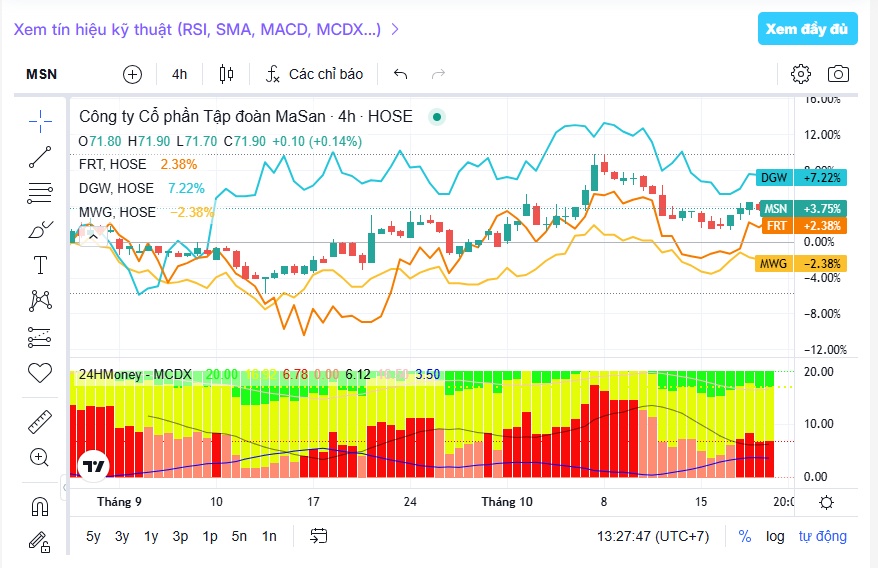
Task: Select the ruler measure tool
Action: [40, 422]
